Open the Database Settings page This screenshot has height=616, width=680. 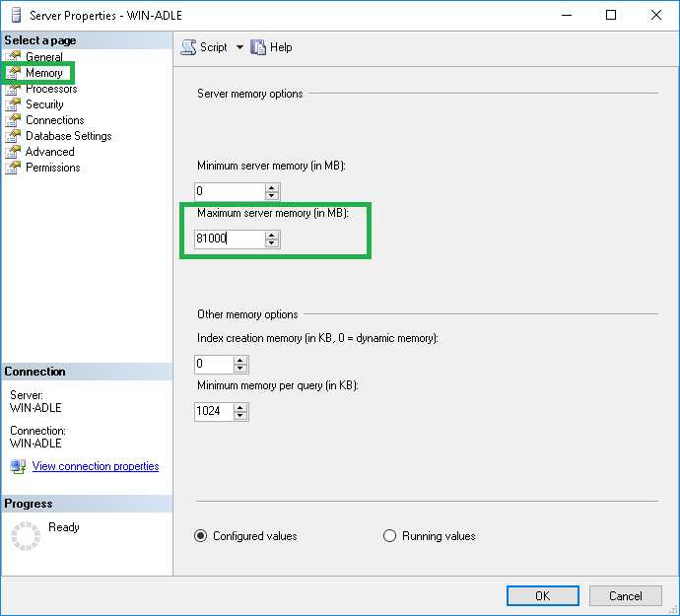click(69, 136)
